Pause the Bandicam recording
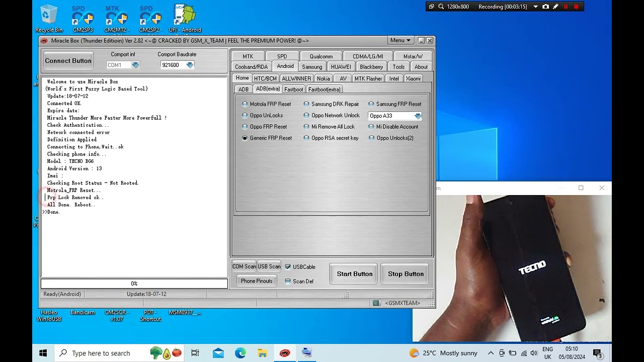644x362 pixels. (x=566, y=7)
